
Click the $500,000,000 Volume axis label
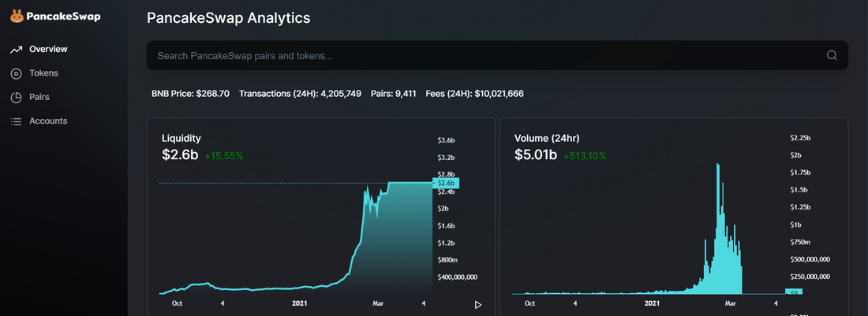coord(810,259)
